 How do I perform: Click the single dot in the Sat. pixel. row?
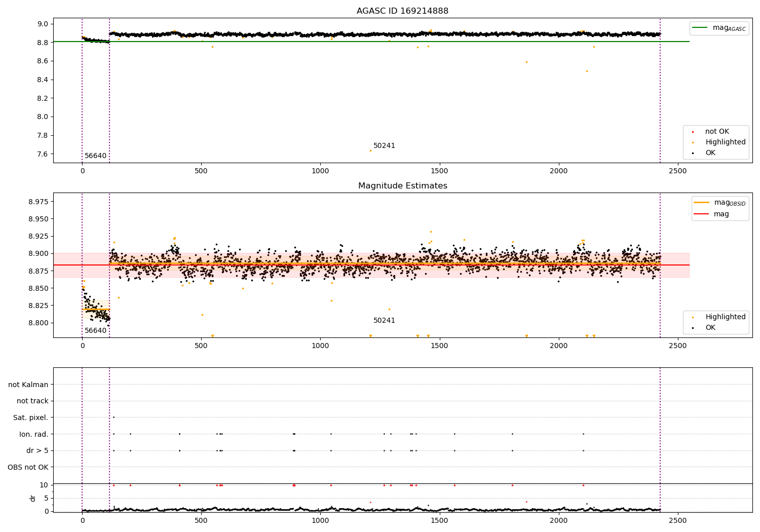[113, 417]
